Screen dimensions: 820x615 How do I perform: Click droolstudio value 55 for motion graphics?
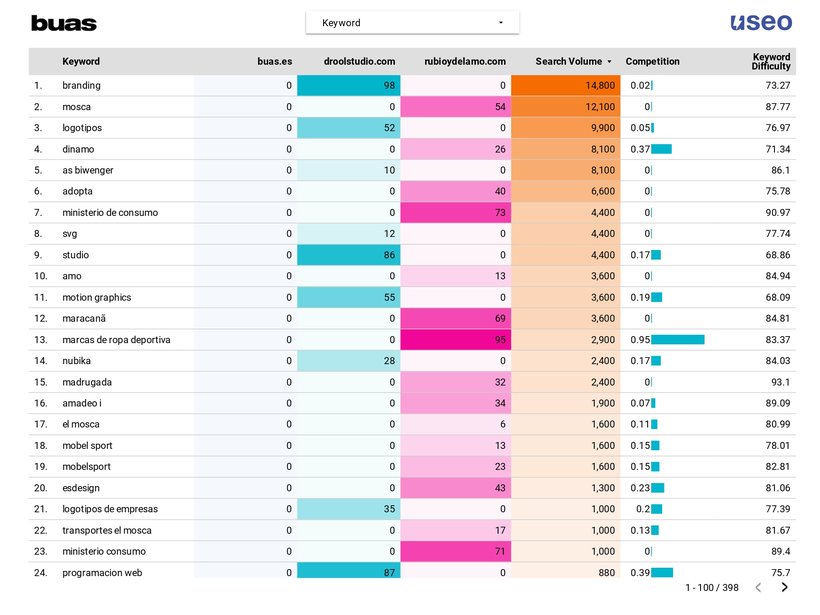point(349,297)
